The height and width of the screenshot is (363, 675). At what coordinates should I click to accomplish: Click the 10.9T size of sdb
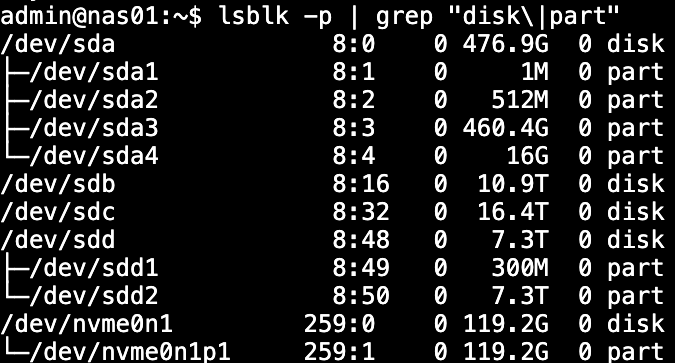(513, 184)
